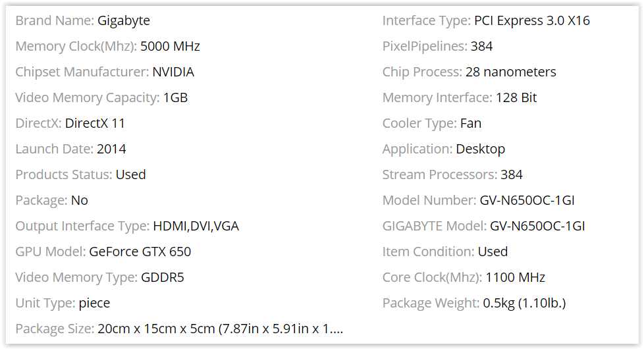Select the GIGABYTE Model GV-N650OC-1GI value
644x349 pixels.
coord(537,227)
